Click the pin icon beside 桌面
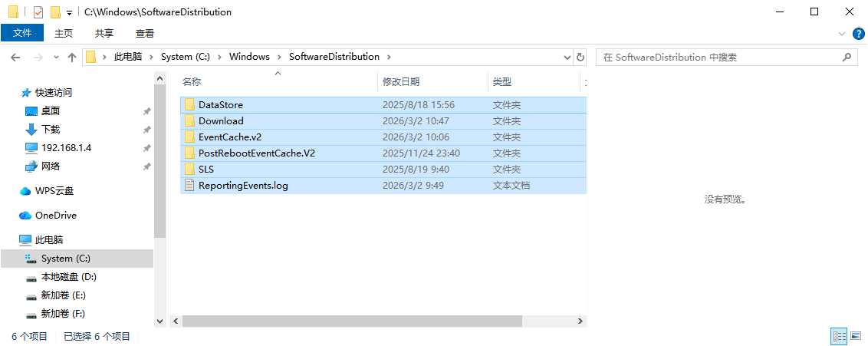This screenshot has width=868, height=346. tap(146, 111)
